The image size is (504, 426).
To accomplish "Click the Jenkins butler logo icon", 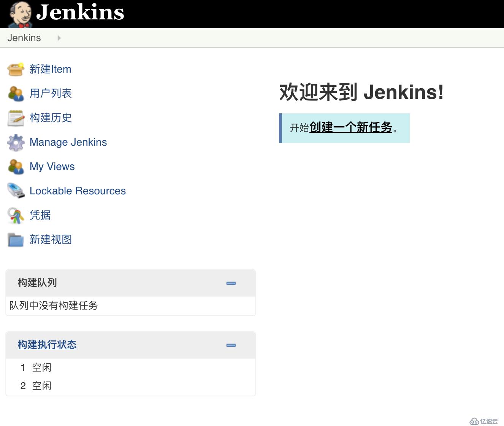I will pyautogui.click(x=20, y=14).
